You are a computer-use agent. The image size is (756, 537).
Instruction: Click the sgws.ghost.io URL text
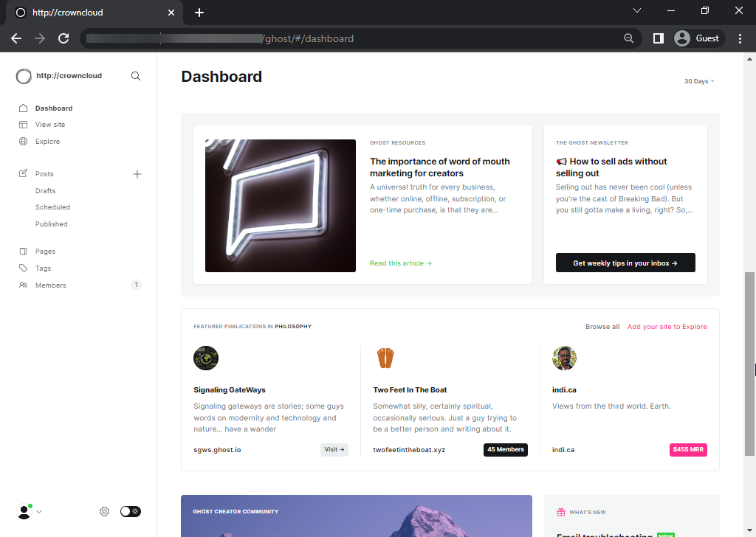pos(217,450)
